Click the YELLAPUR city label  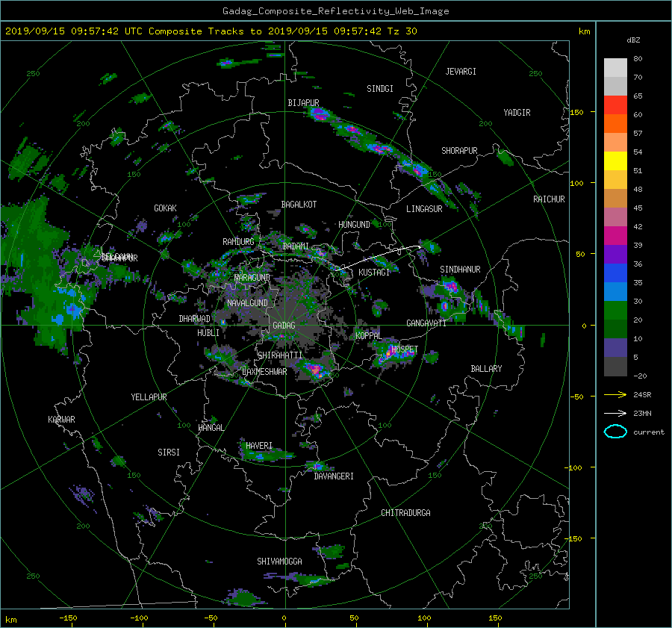pos(149,397)
